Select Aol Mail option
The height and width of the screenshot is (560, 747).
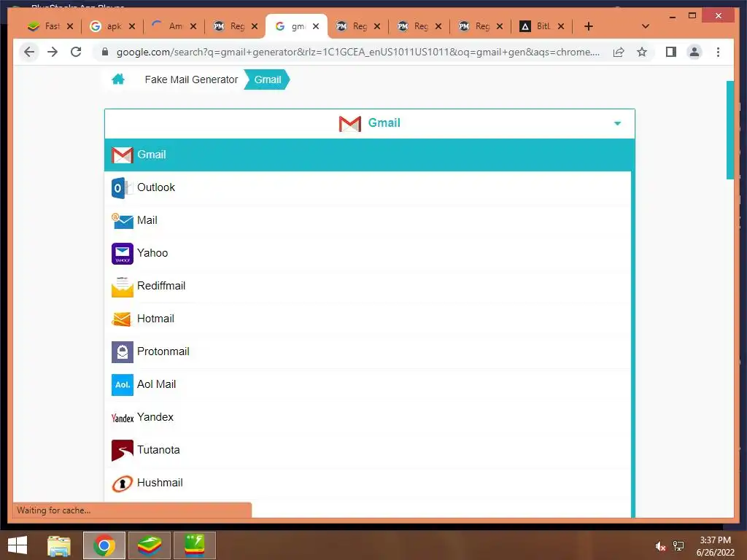[x=368, y=385]
